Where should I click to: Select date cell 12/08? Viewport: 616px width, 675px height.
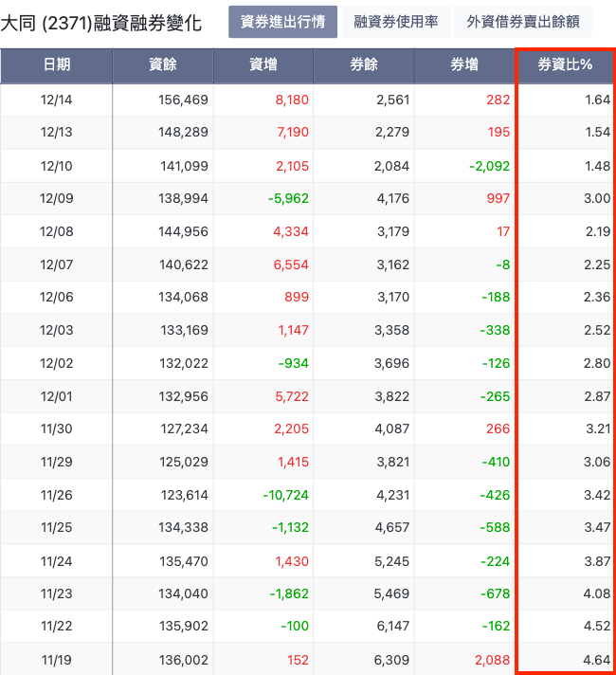[x=57, y=231]
